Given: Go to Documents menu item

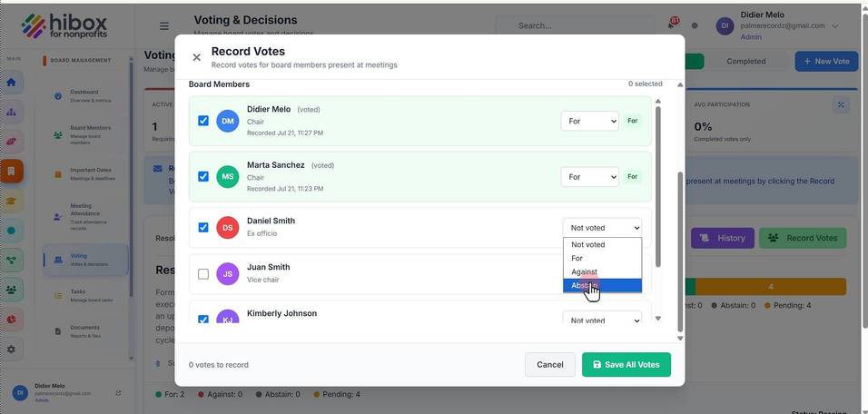Looking at the screenshot, I should [x=86, y=331].
